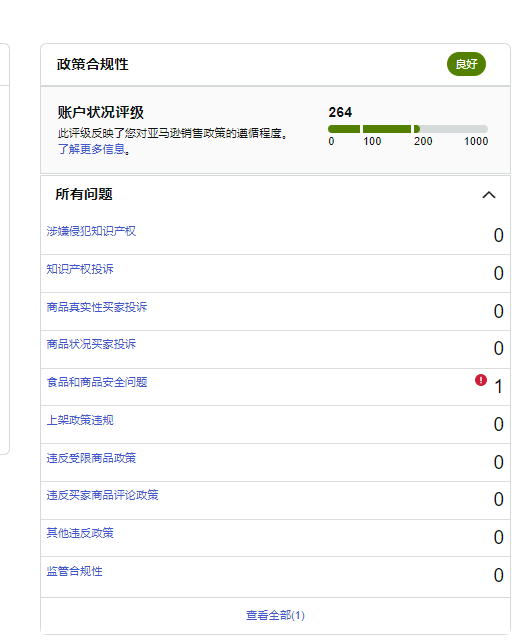Click the 264 rating score
This screenshot has width=531, height=641.
coord(340,112)
